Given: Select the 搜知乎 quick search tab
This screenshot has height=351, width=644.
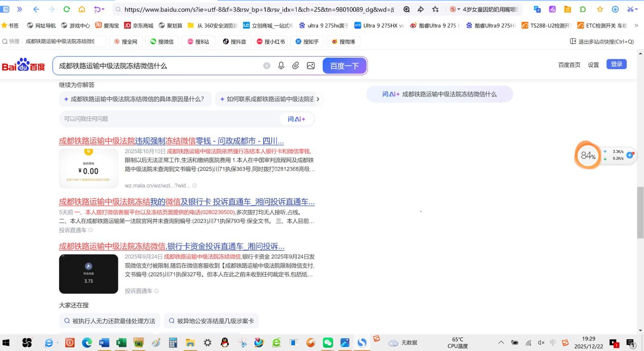Looking at the screenshot, I should (307, 41).
